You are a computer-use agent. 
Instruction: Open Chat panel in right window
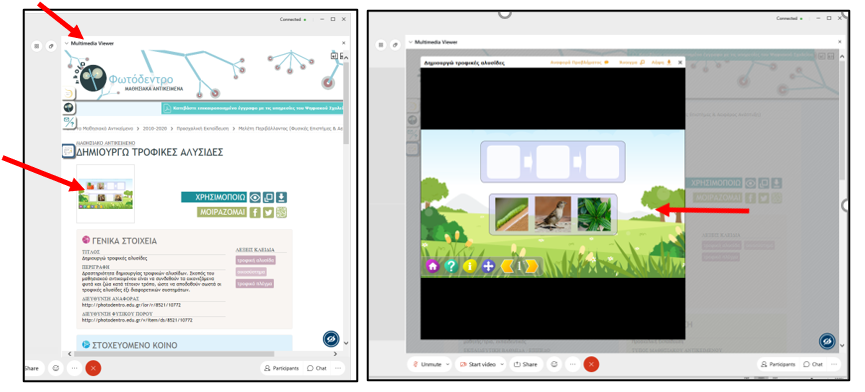coord(813,364)
